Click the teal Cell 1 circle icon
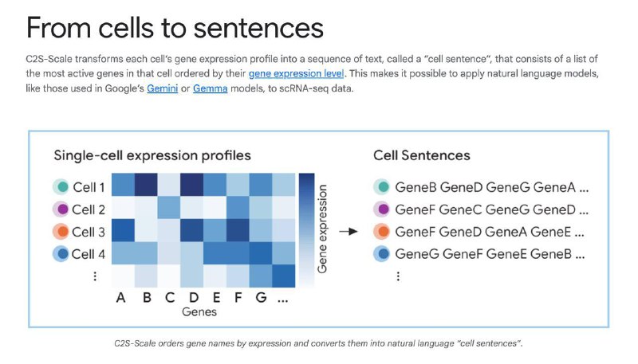 click(x=62, y=187)
